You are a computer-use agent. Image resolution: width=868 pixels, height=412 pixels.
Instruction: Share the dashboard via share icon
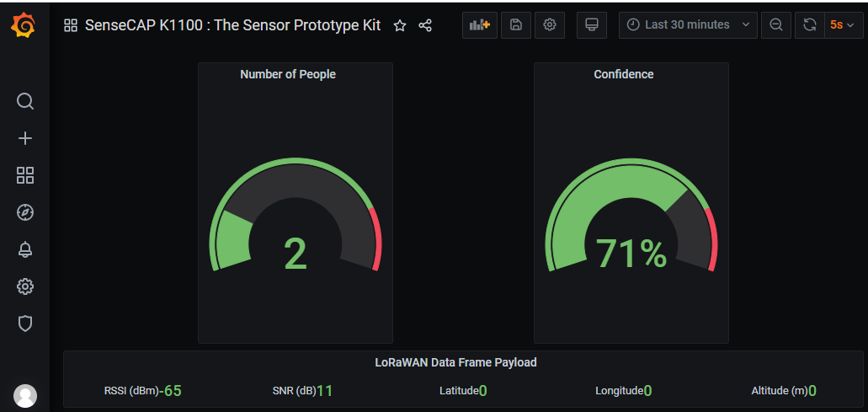(425, 25)
